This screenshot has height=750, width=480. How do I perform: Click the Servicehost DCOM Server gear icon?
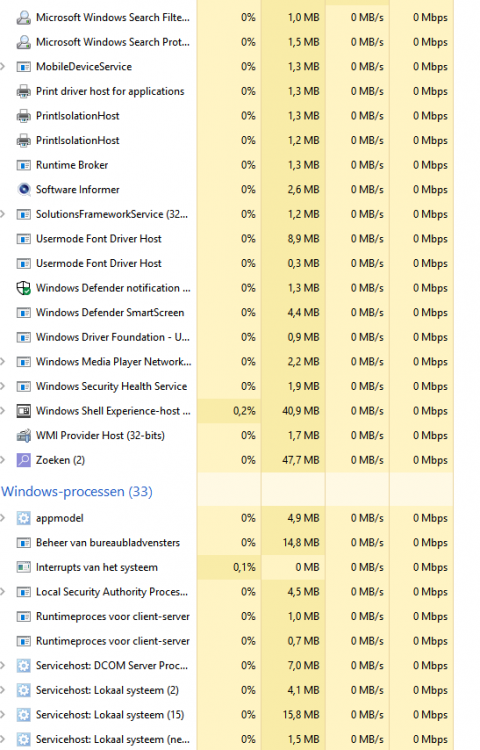tap(23, 665)
